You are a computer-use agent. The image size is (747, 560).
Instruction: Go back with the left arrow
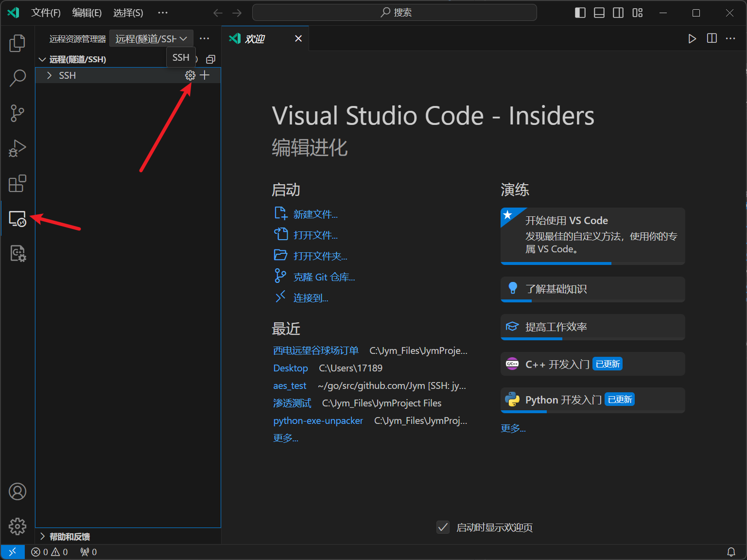[218, 13]
